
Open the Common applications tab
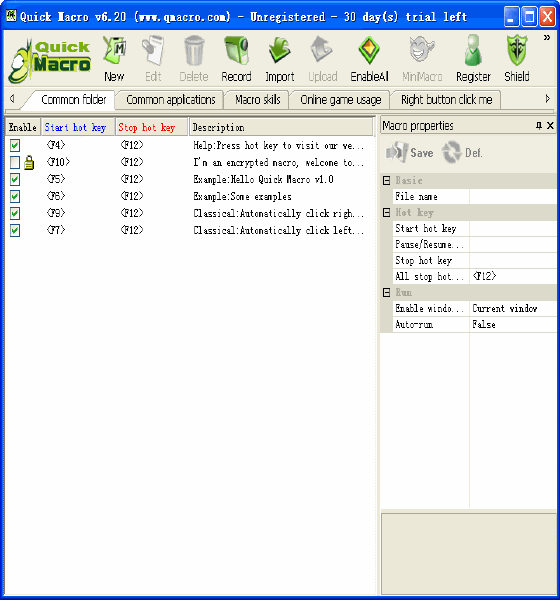[x=171, y=100]
